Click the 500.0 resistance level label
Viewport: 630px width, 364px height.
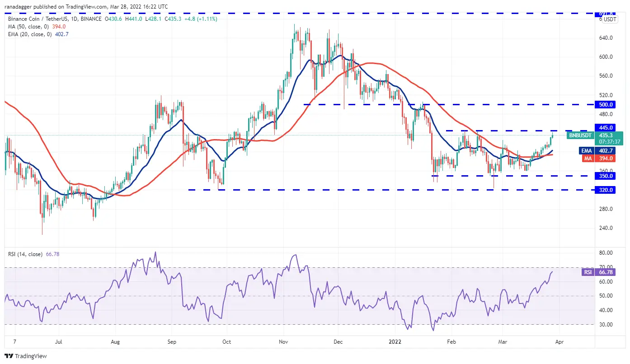coord(606,104)
